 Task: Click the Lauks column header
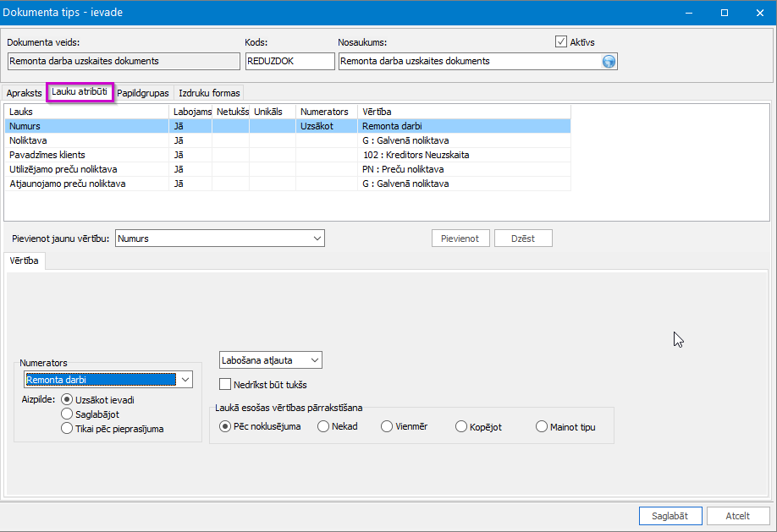click(86, 112)
